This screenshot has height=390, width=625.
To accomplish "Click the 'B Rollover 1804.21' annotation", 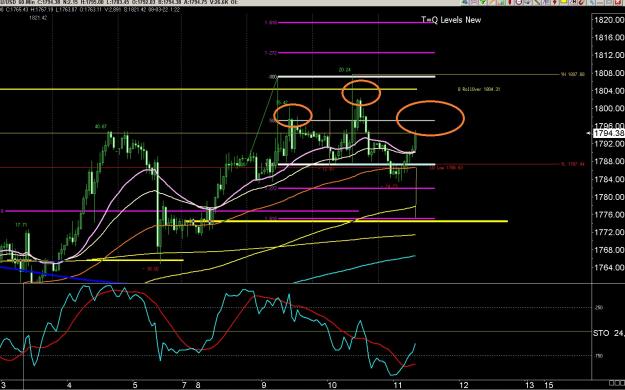I will coord(479,89).
